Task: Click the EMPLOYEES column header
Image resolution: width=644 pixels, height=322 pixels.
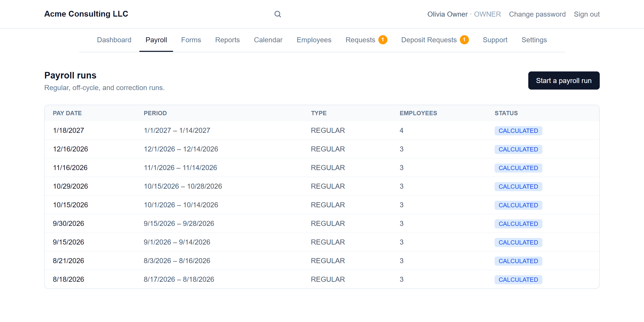Action: coord(418,113)
